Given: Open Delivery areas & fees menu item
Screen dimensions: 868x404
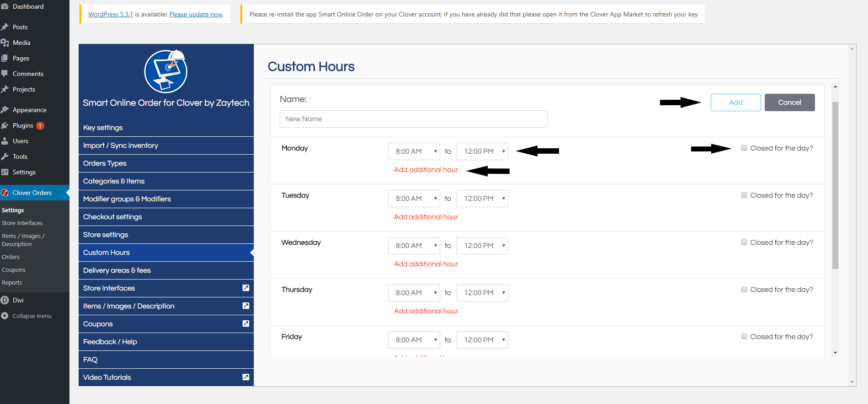Looking at the screenshot, I should click(x=166, y=270).
